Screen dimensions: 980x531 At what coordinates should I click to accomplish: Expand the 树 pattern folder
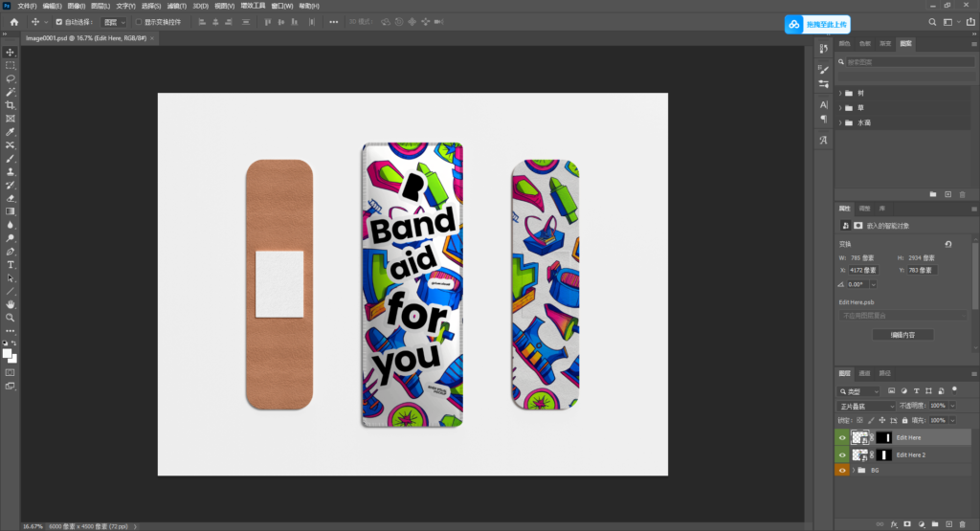(x=840, y=93)
